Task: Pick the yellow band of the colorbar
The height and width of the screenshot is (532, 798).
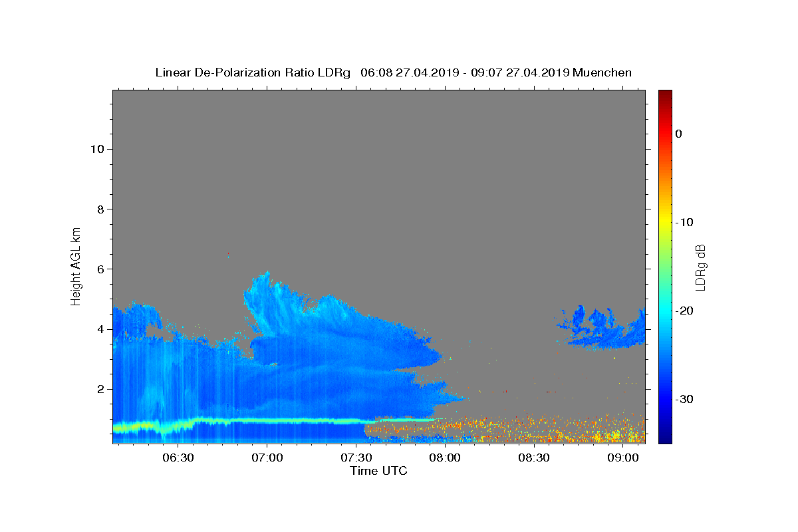Action: click(665, 222)
